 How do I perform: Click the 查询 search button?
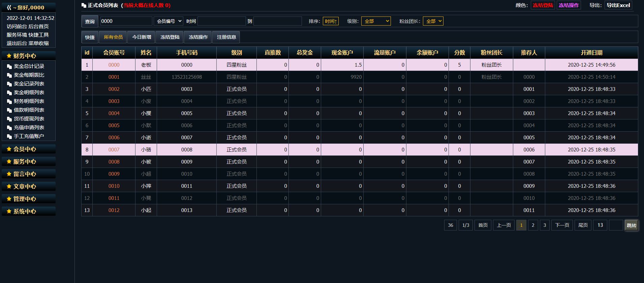point(90,22)
